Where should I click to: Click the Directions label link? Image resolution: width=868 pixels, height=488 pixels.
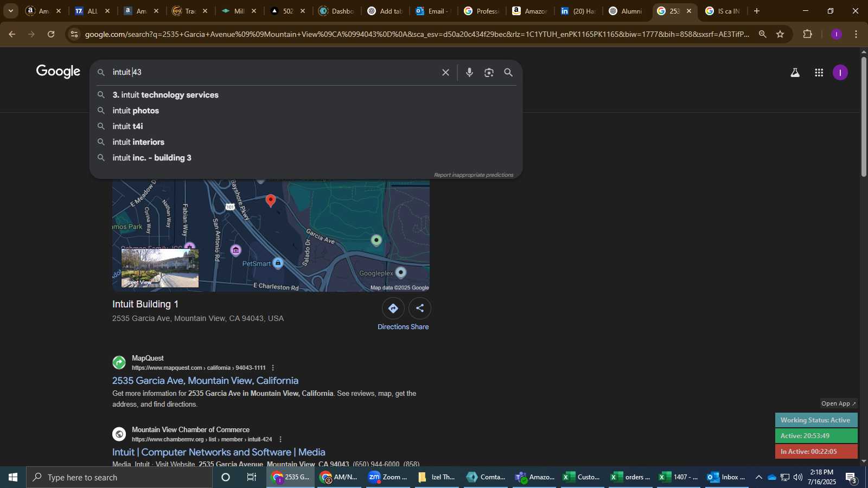pos(393,327)
